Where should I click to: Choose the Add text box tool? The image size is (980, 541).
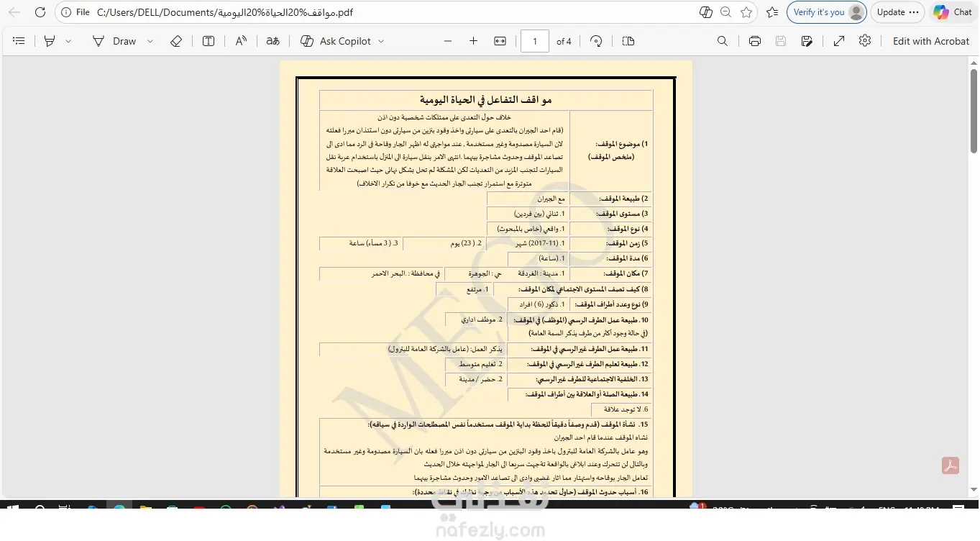[x=209, y=41]
